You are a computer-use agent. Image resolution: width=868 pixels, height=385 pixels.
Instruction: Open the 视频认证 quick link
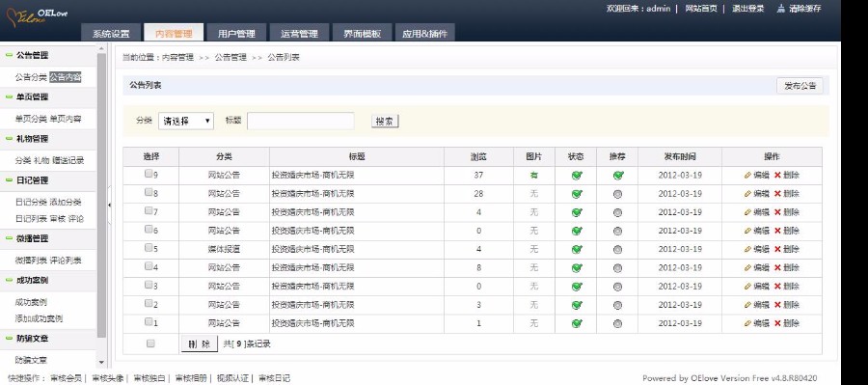232,378
